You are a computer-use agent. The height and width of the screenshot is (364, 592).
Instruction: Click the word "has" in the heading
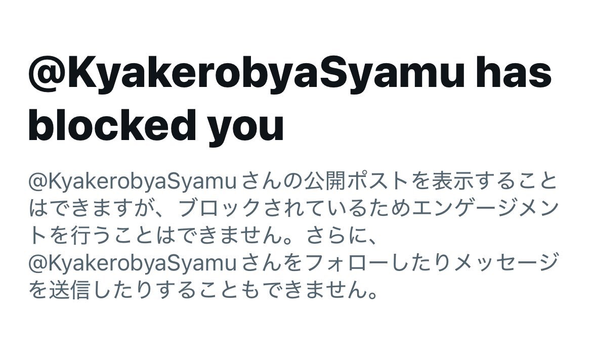pyautogui.click(x=514, y=72)
